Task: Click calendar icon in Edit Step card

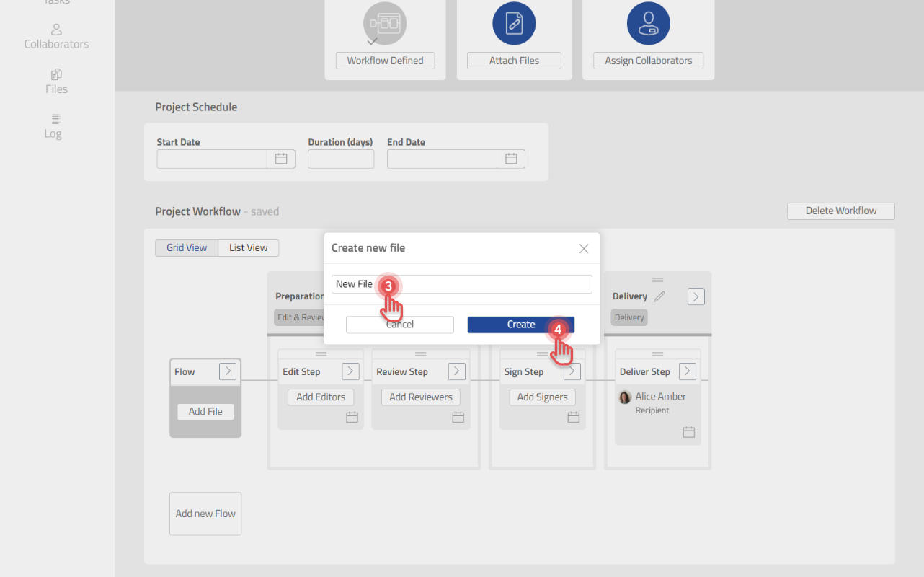Action: (352, 417)
